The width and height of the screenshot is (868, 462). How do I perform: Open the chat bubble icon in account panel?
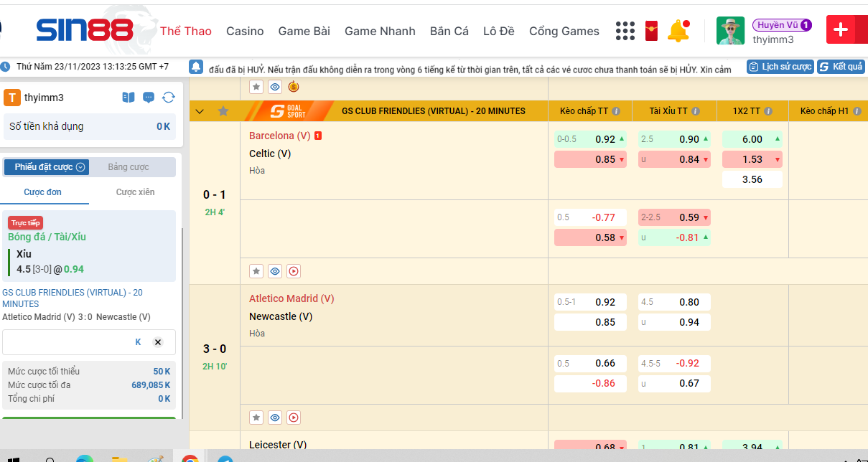pyautogui.click(x=149, y=98)
